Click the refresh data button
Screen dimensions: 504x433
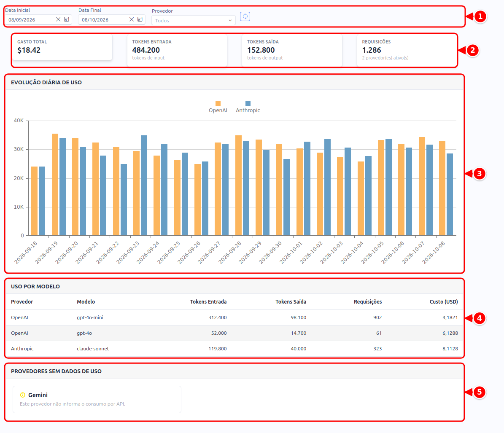245,16
